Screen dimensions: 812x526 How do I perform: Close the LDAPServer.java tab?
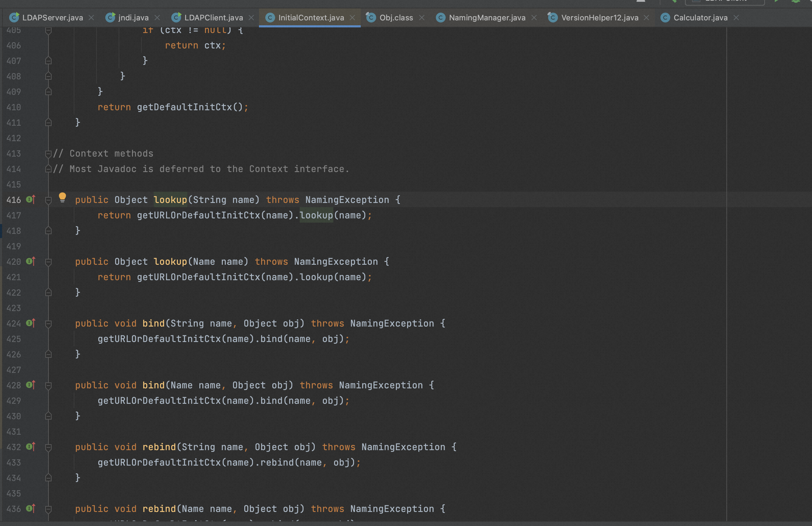[91, 18]
